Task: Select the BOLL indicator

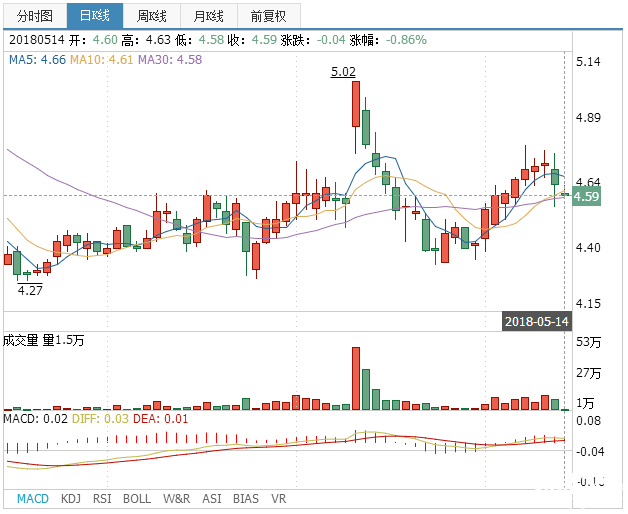Action: click(137, 499)
